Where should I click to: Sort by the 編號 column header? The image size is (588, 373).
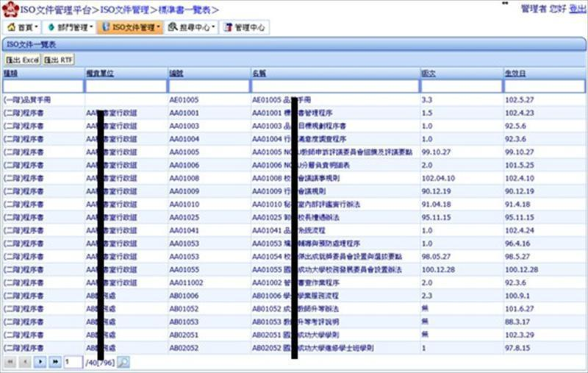tap(176, 74)
